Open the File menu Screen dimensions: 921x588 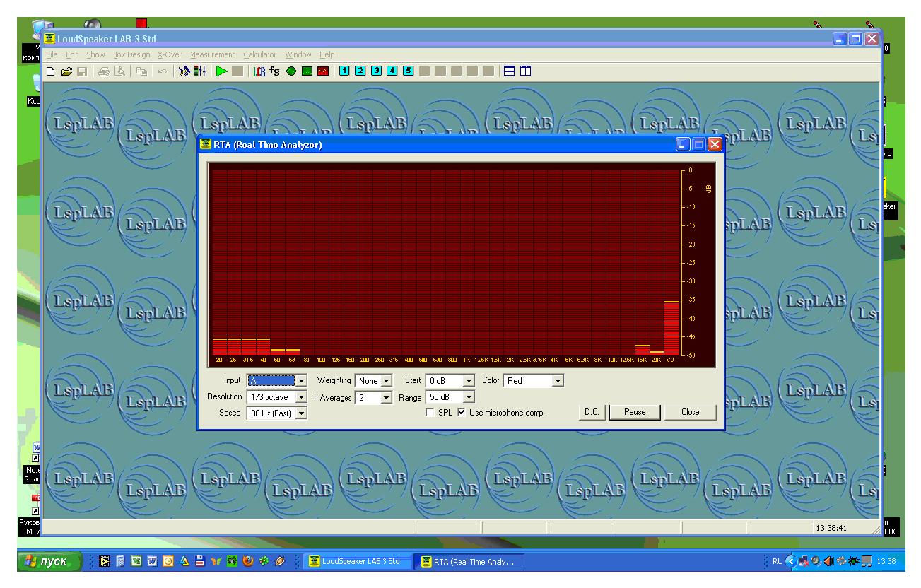(52, 54)
